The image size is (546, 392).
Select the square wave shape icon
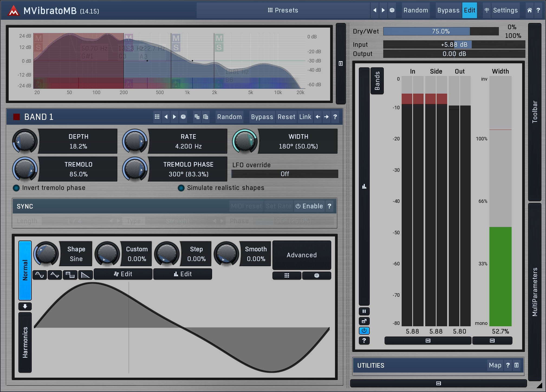(x=70, y=275)
